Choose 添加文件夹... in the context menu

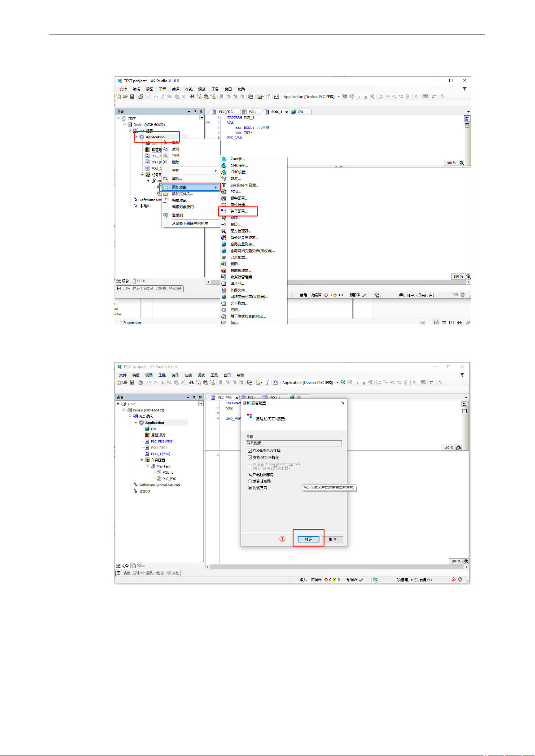[182, 194]
